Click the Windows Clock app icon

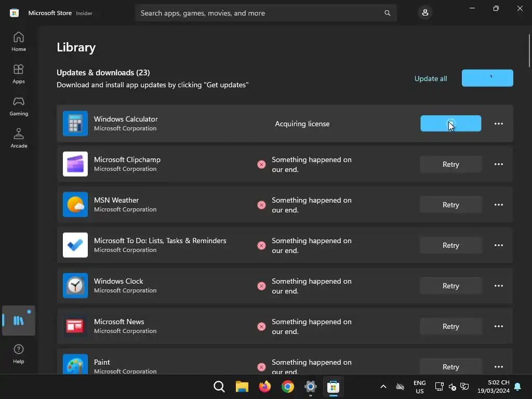(75, 286)
